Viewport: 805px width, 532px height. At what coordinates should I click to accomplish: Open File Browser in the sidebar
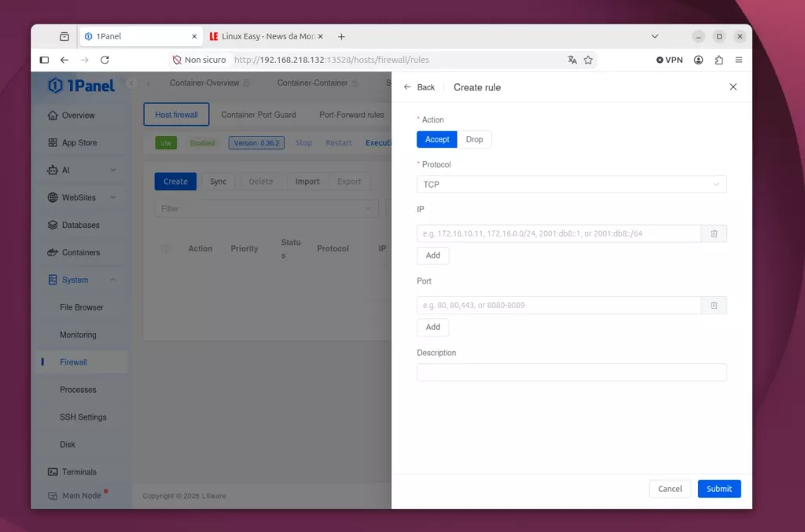[x=82, y=307]
